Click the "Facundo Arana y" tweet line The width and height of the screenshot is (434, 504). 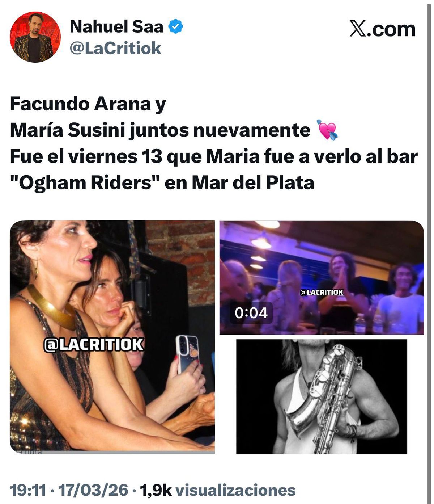pos(88,104)
